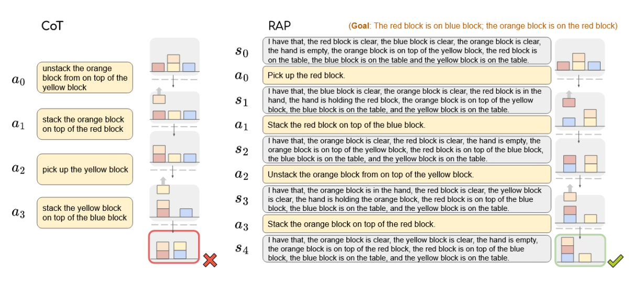Click RAP action 'Stack the red block on top of the blue block.'
This screenshot has height=282, width=644.
(x=407, y=125)
